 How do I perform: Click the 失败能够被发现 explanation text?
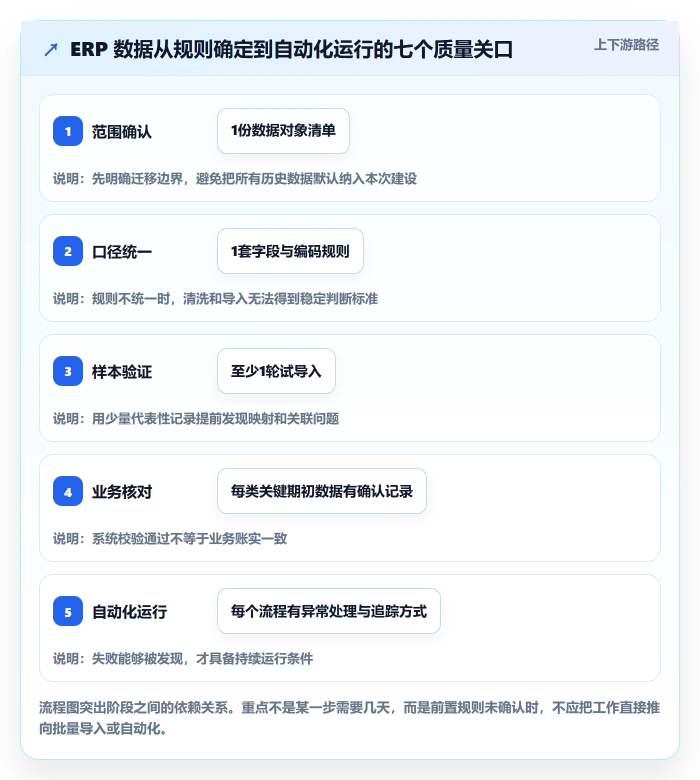coord(183,658)
